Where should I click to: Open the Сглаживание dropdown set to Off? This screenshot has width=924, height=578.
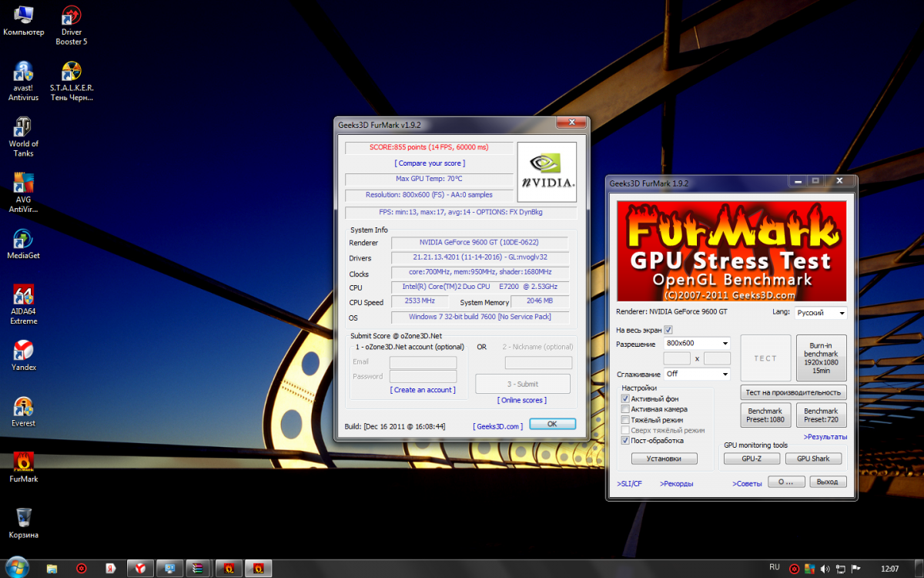(x=695, y=375)
